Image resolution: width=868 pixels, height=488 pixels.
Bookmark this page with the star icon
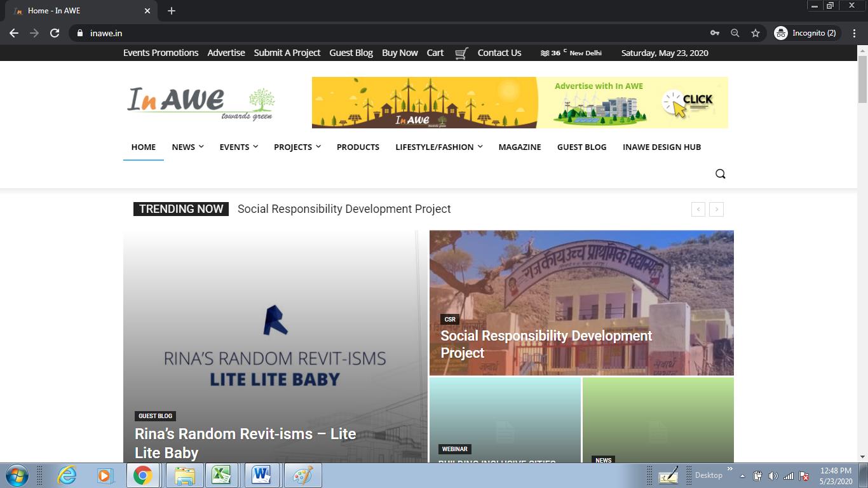(x=756, y=33)
